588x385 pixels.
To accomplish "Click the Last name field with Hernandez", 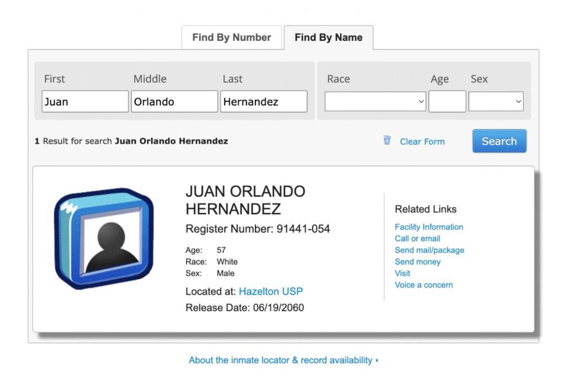I will (x=264, y=102).
